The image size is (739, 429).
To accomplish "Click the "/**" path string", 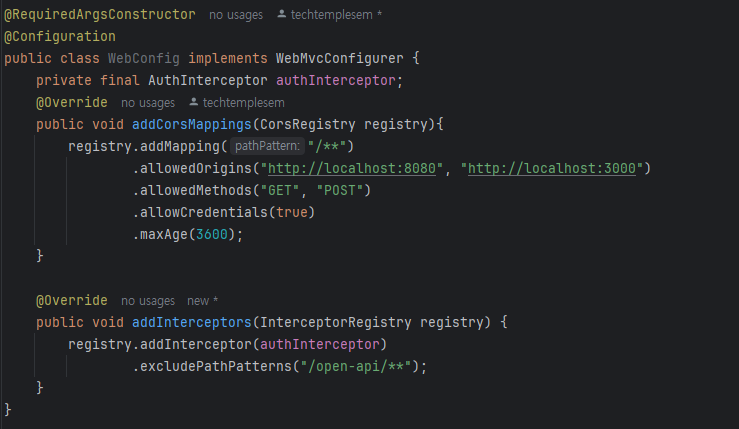I will [x=327, y=146].
